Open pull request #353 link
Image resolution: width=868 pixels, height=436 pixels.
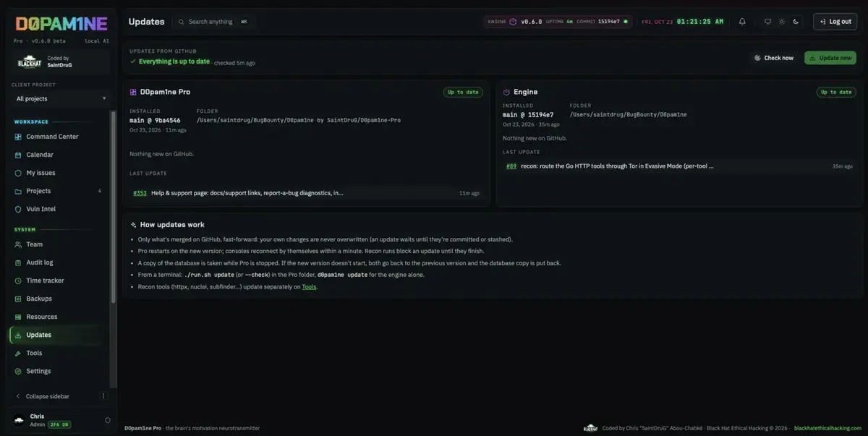pos(140,193)
